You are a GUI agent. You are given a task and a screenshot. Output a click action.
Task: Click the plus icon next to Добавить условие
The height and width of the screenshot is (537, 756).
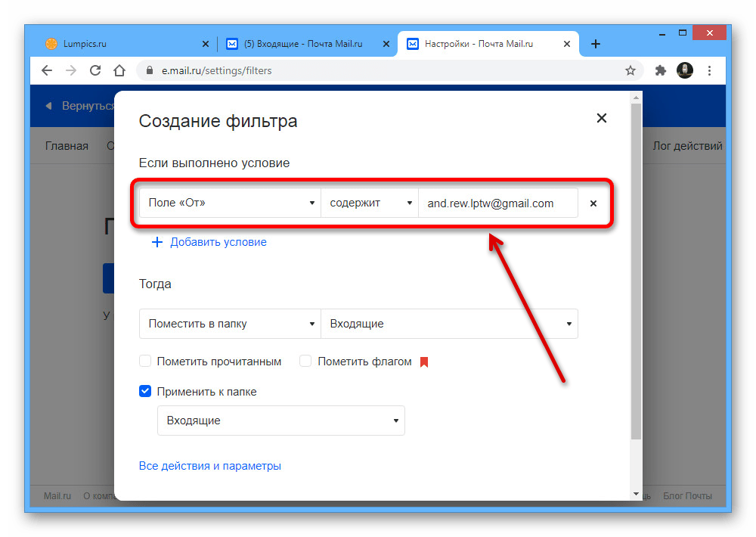click(x=157, y=242)
